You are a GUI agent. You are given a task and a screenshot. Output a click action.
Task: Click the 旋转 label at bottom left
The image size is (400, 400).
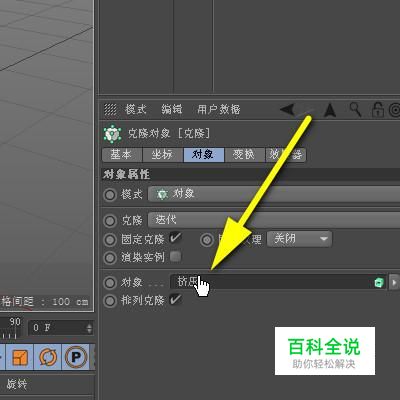point(17,384)
